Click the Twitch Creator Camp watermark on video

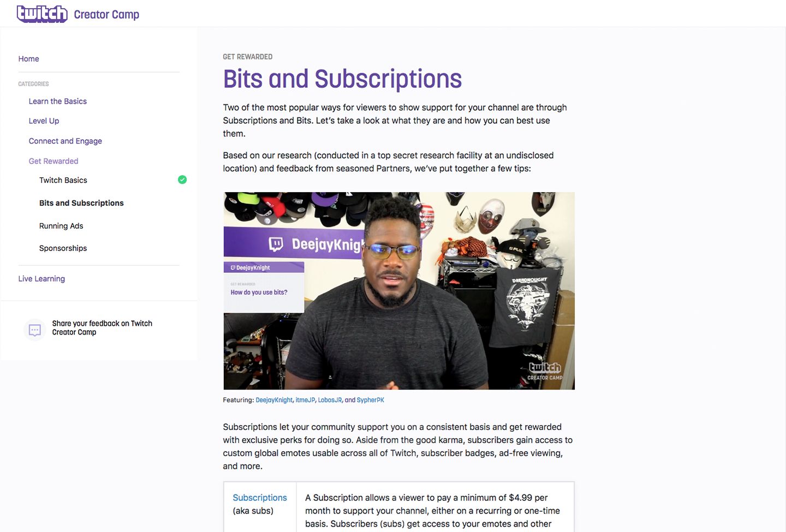coord(545,372)
